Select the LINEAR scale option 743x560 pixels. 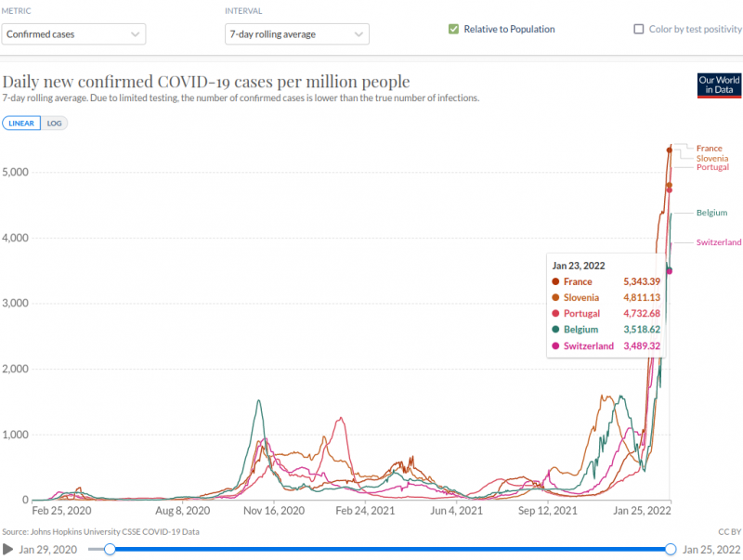point(21,123)
